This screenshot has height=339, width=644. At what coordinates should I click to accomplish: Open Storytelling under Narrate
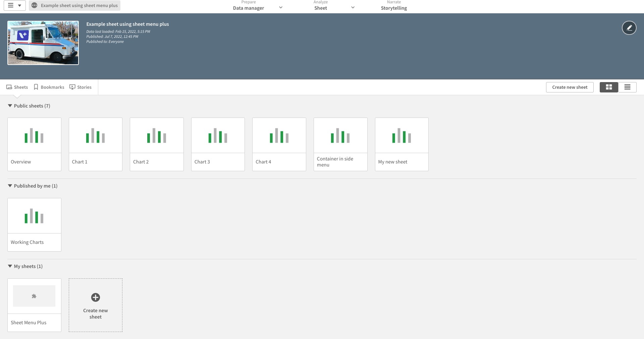click(x=394, y=8)
